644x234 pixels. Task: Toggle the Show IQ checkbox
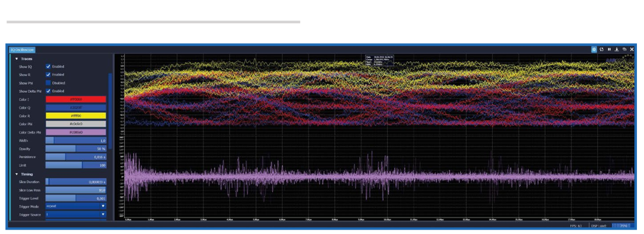point(48,66)
